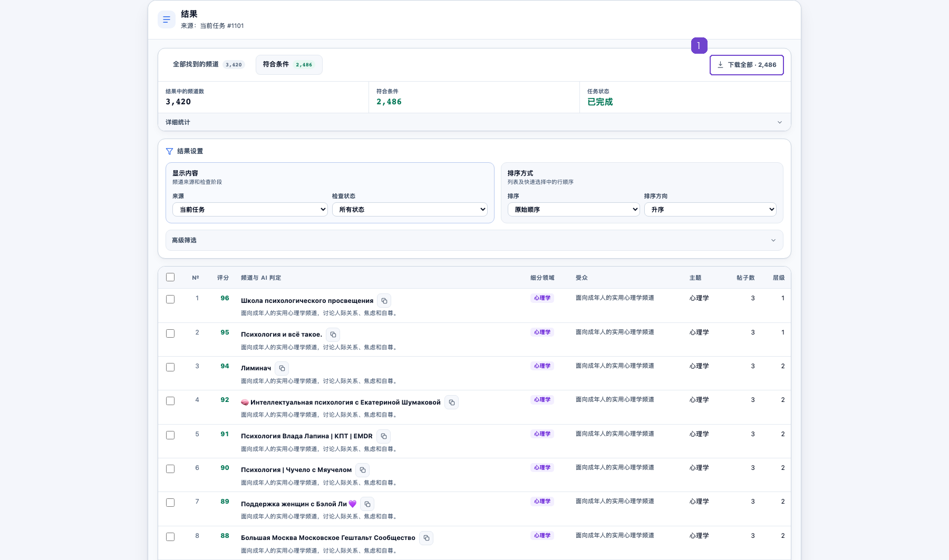Click score 96 in the first row
The width and height of the screenshot is (949, 560).
225,298
